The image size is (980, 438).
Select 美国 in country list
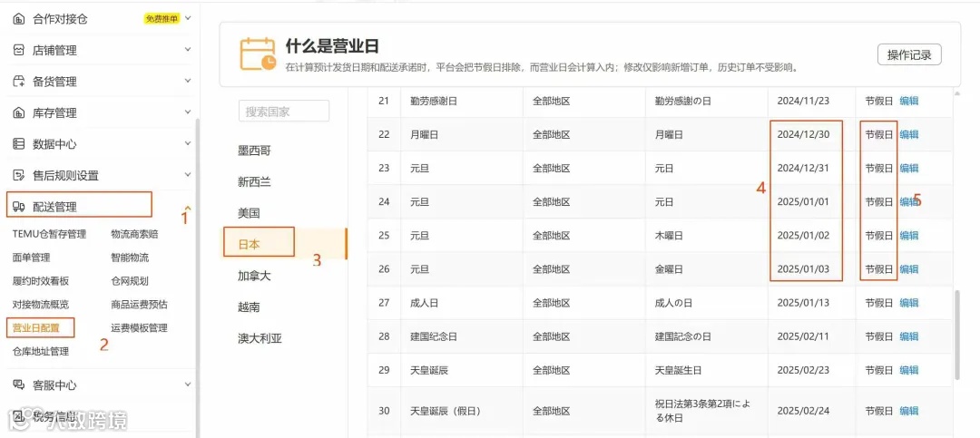pyautogui.click(x=249, y=213)
